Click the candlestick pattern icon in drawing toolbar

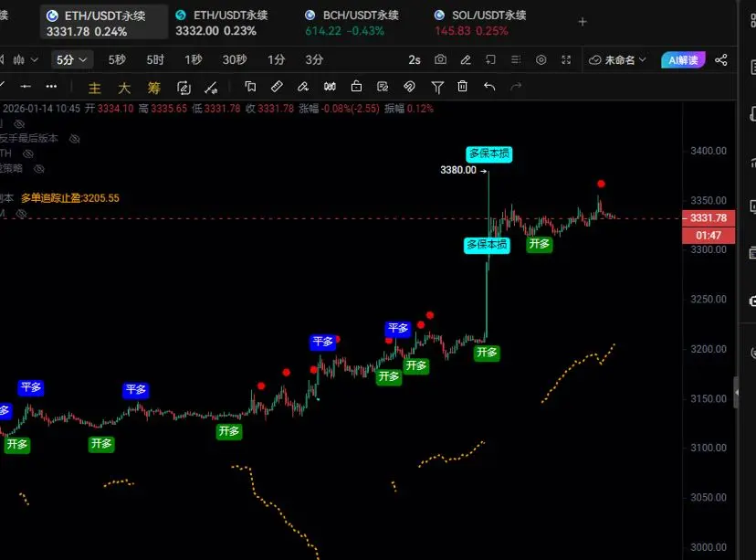tap(330, 87)
